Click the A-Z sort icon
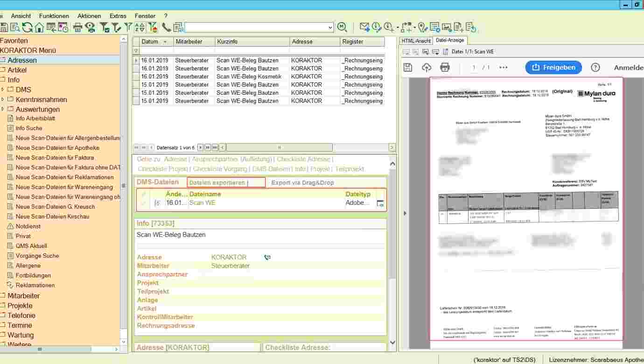 [x=140, y=28]
